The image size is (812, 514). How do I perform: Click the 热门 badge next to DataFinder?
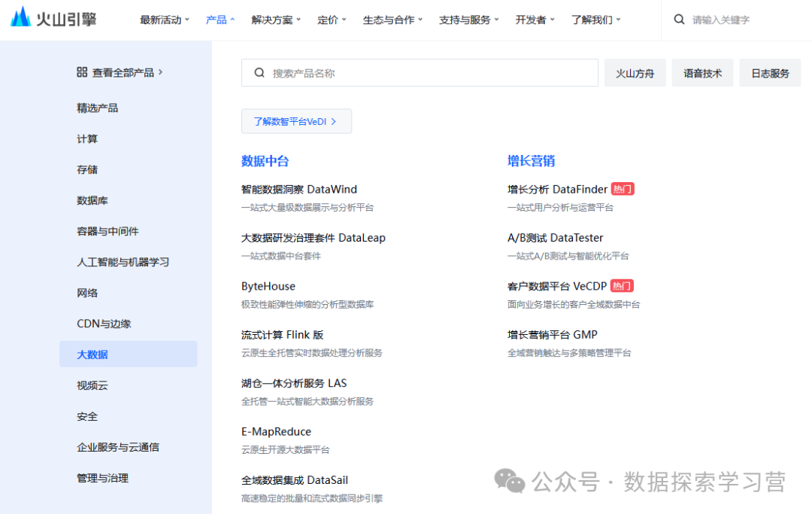point(623,190)
